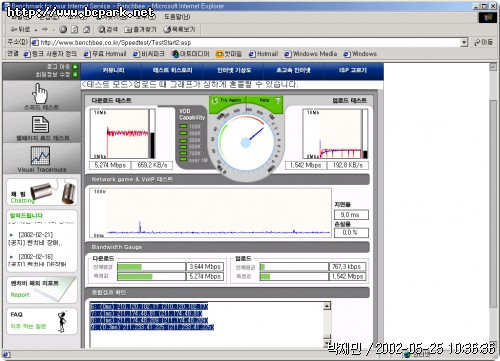The width and height of the screenshot is (500, 361).
Task: Click the download average bar showing 3,644 Mbps
Action: click(151, 267)
